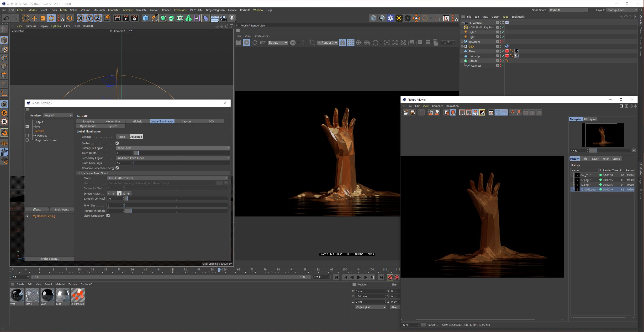This screenshot has width=644, height=332.
Task: Select the Basic settings button
Action: [122, 137]
